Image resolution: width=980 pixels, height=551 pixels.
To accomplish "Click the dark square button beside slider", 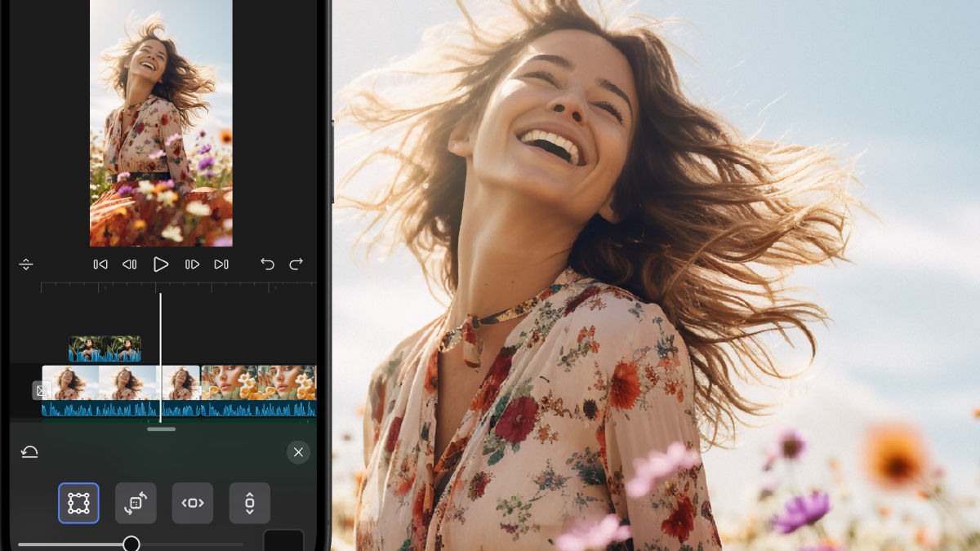I will coord(283,540).
